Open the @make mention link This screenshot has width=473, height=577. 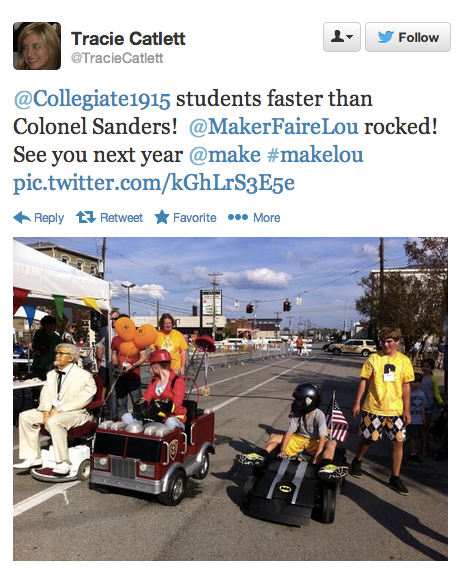[x=225, y=155]
